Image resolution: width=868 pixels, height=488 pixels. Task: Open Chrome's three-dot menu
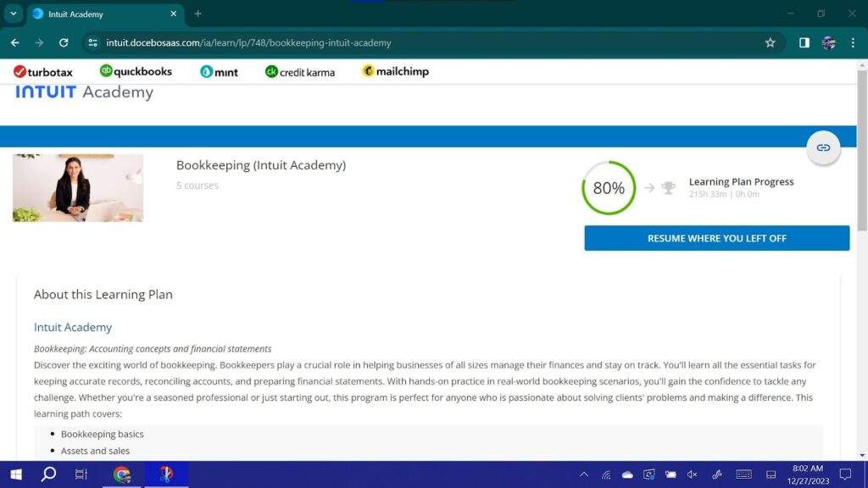(853, 42)
